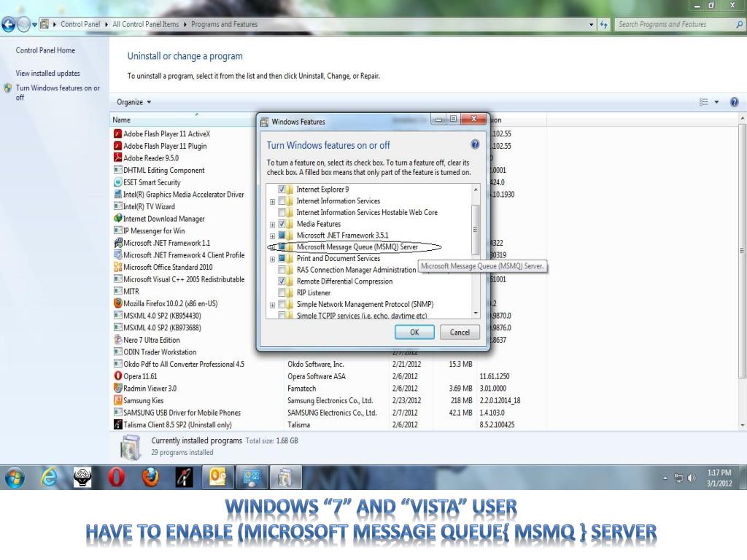This screenshot has height=560, width=747.
Task: Expand the Media Features node
Action: [273, 225]
